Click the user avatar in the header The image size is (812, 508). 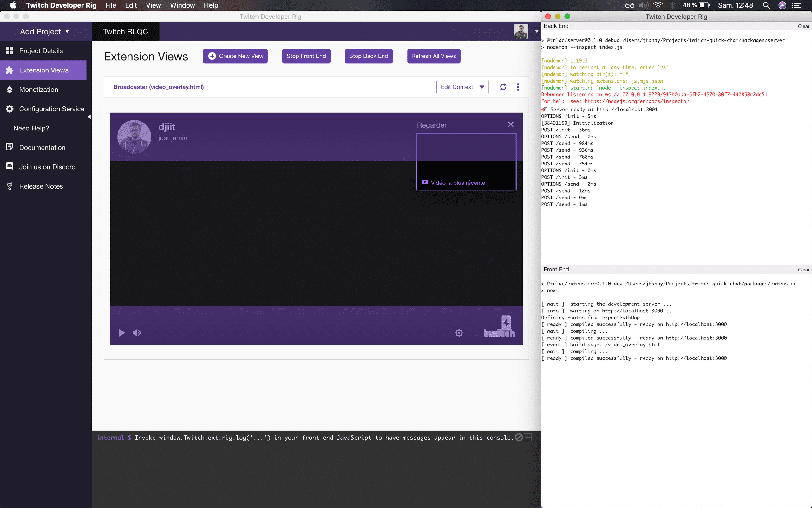pyautogui.click(x=521, y=31)
